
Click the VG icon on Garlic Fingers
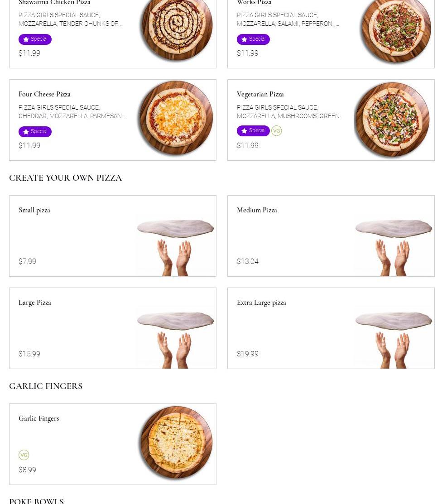(24, 455)
